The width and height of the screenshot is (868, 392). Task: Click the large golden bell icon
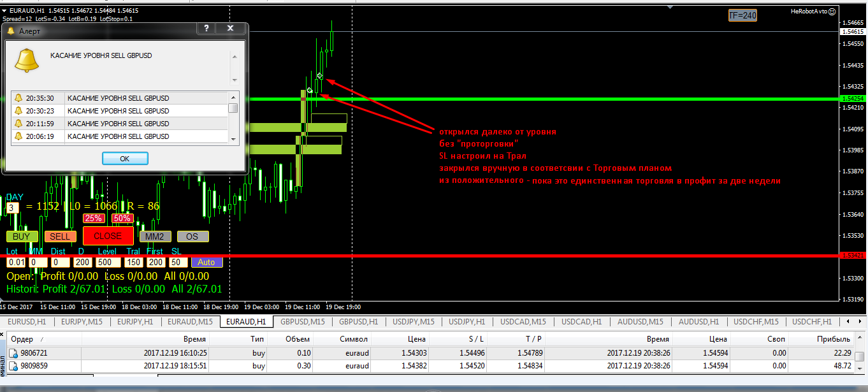[x=27, y=60]
